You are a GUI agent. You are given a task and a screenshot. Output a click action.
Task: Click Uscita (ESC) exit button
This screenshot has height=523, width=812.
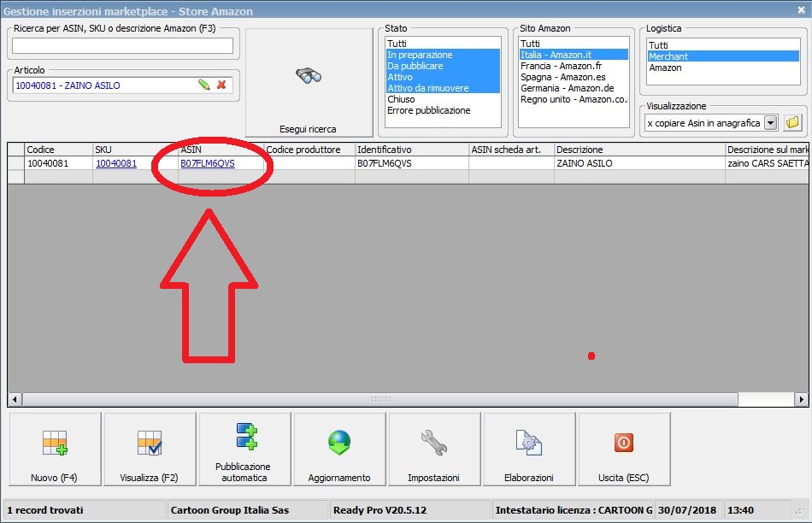point(624,449)
